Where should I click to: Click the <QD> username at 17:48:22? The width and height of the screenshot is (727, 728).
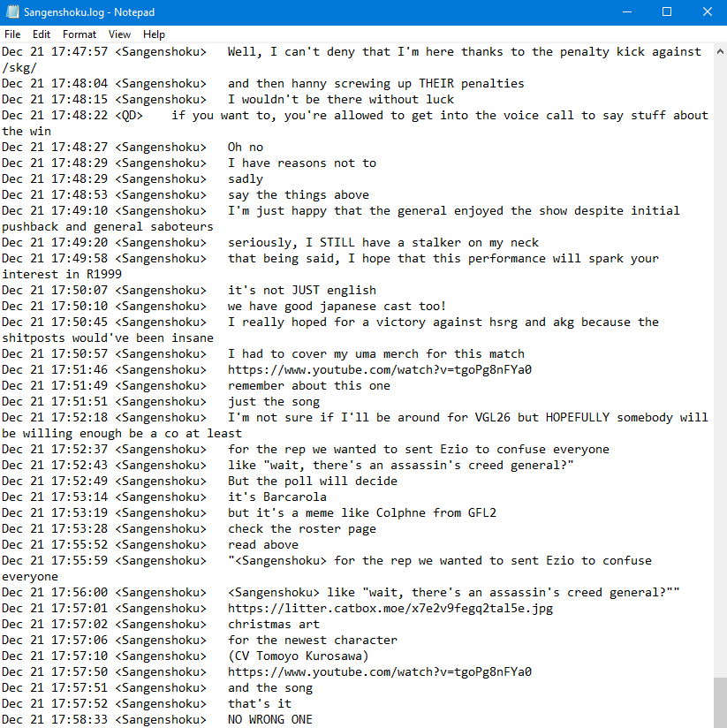(x=129, y=116)
